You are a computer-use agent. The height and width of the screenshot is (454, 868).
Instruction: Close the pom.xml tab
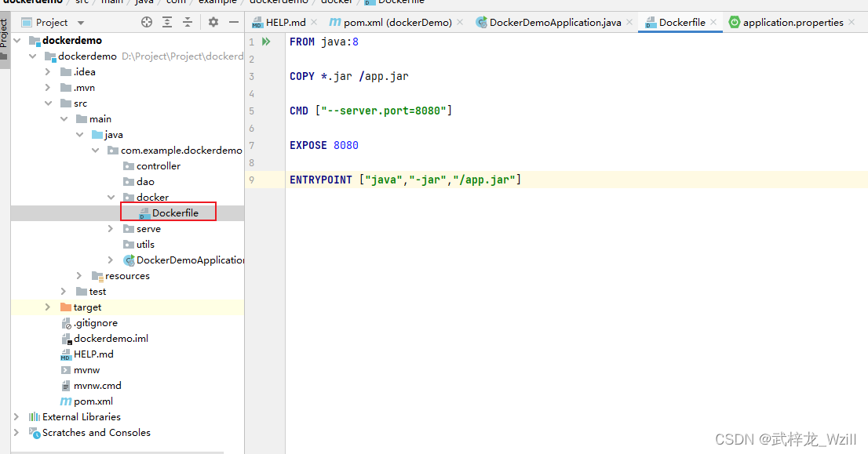[460, 22]
